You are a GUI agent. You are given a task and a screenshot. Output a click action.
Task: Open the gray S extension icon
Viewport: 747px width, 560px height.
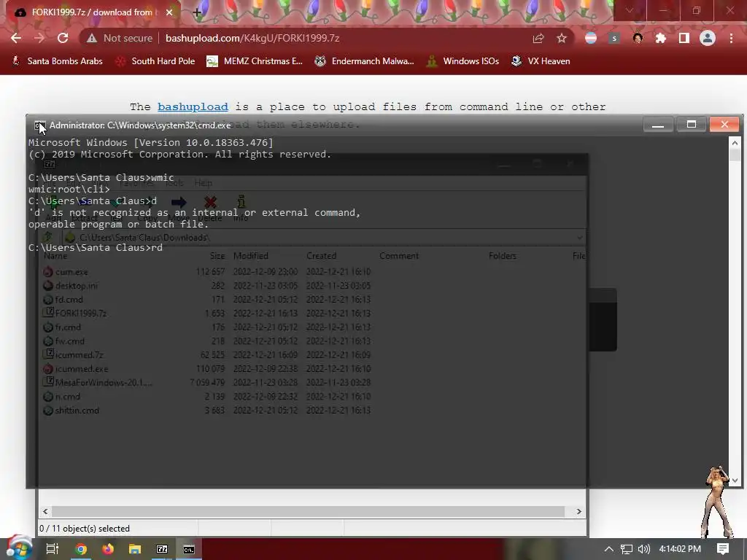click(x=614, y=38)
